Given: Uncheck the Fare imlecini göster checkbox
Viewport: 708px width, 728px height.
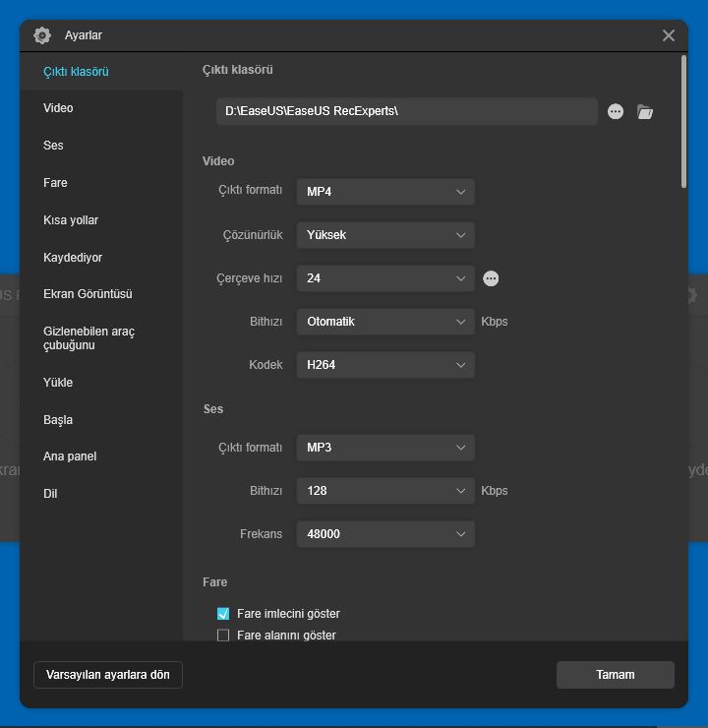Looking at the screenshot, I should click(223, 614).
